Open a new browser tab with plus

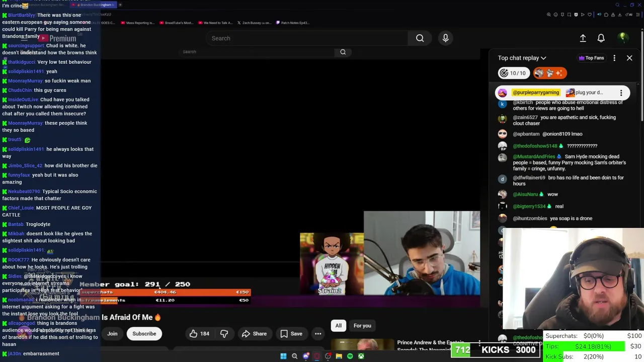point(120,5)
